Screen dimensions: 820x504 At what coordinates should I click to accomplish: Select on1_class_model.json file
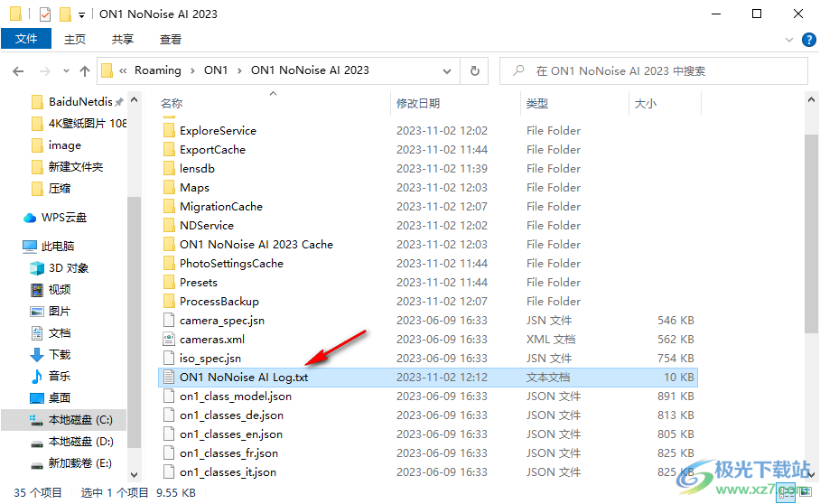(x=236, y=397)
